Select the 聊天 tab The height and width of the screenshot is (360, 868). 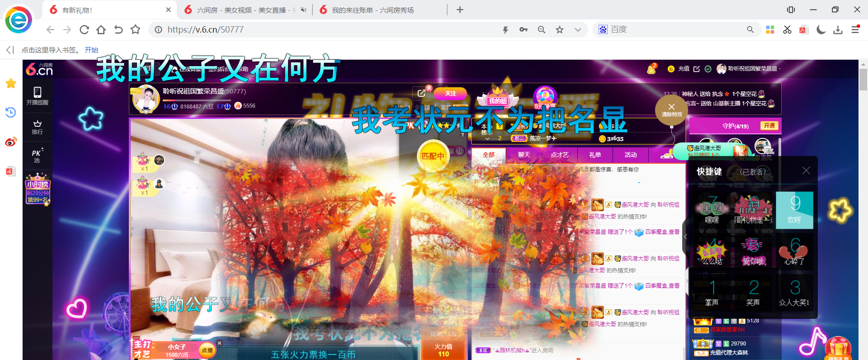pos(524,155)
